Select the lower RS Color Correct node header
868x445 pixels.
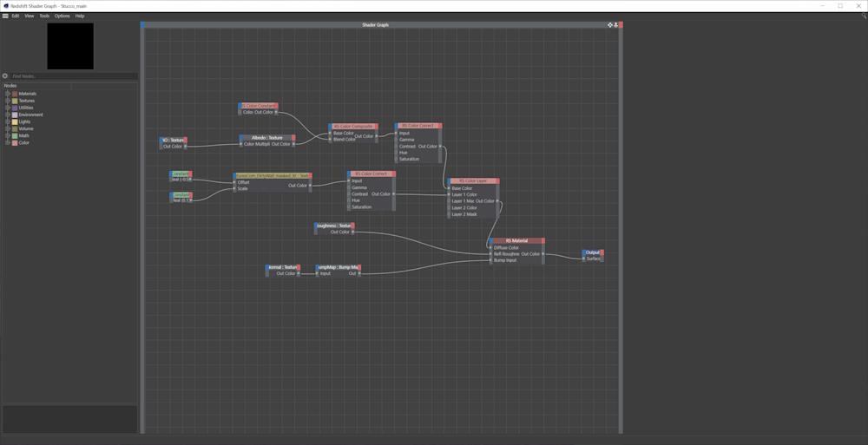[372, 173]
